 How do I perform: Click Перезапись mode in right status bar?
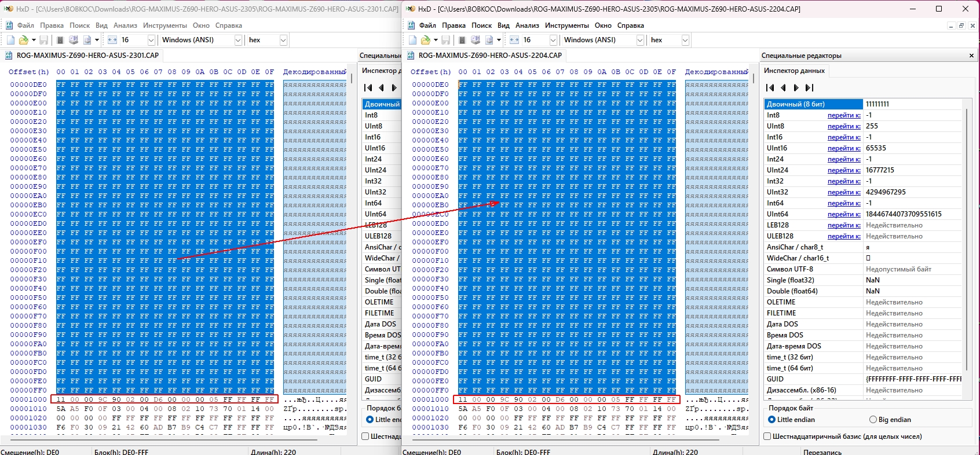coord(822,452)
